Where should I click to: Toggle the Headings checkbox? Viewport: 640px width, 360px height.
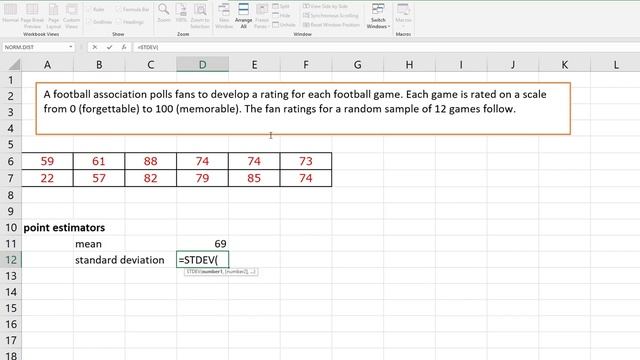click(x=129, y=22)
